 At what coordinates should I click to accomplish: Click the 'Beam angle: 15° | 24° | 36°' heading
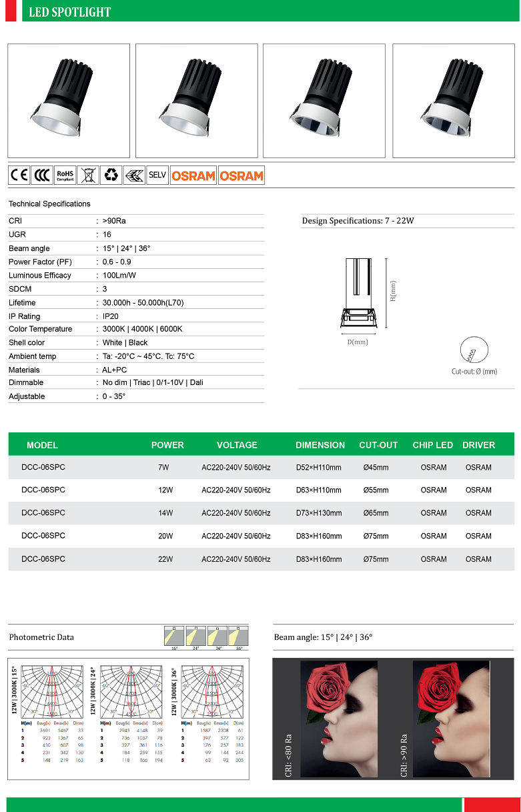tap(323, 637)
